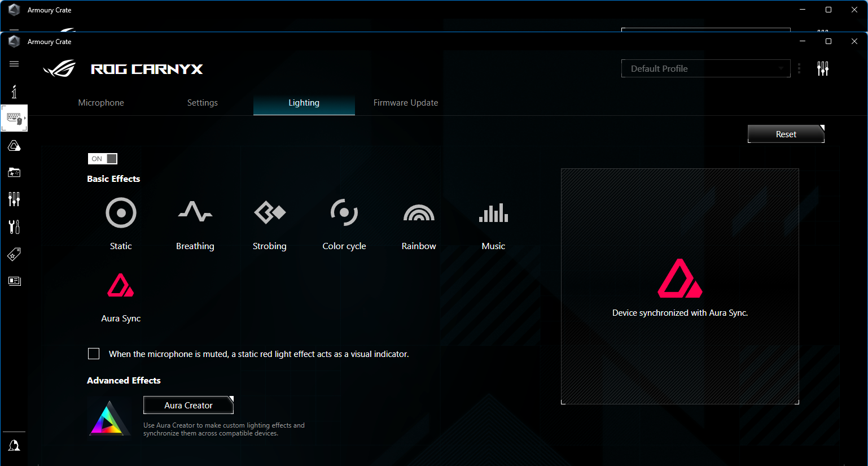
Task: Open the Tools wrench icon in sidebar
Action: coord(14,227)
